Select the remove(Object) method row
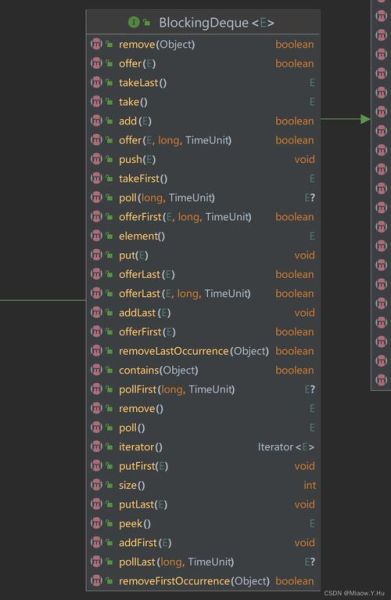The height and width of the screenshot is (600, 391). point(203,44)
